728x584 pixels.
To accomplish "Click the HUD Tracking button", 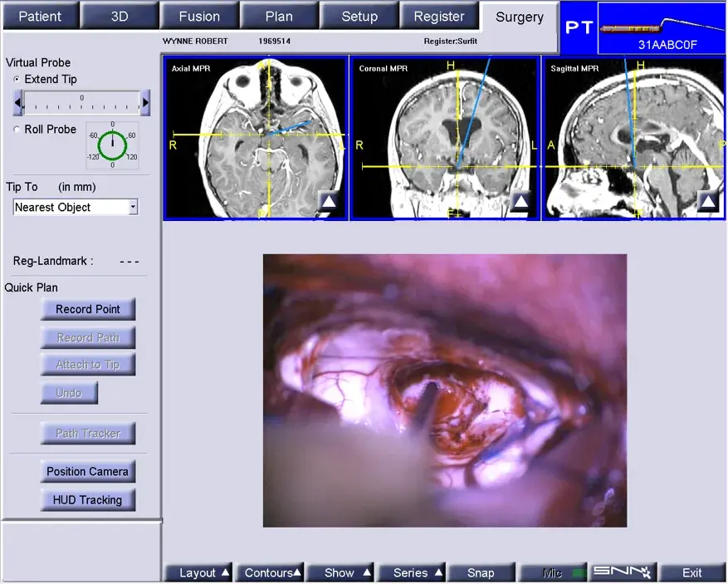I will [x=88, y=500].
